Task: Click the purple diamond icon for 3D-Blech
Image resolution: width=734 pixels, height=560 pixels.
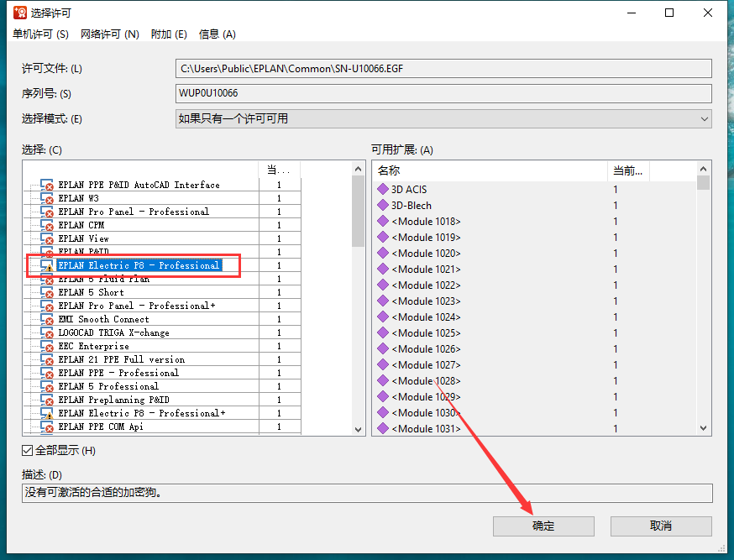Action: click(x=383, y=205)
